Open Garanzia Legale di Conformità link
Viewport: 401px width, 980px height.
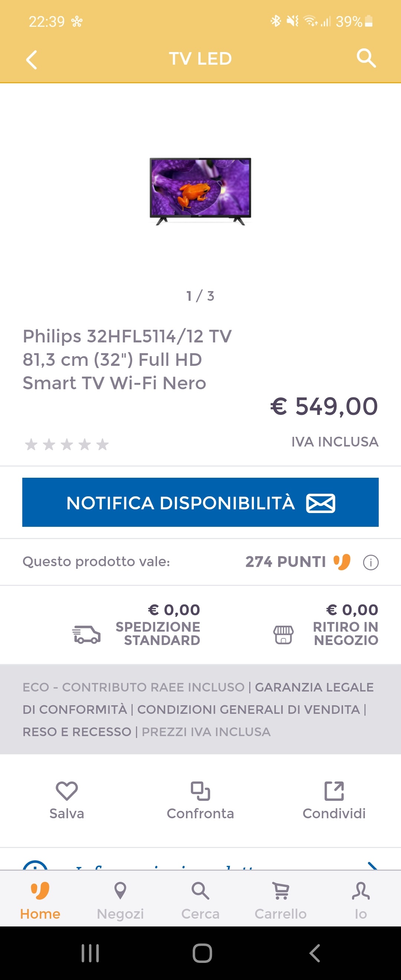tap(198, 698)
